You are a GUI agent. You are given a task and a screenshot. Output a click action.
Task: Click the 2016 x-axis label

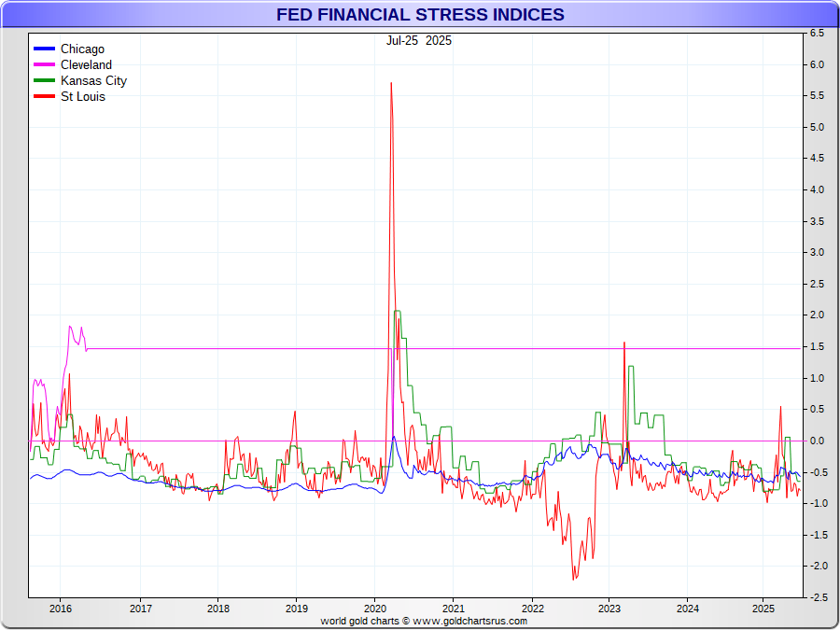click(60, 609)
